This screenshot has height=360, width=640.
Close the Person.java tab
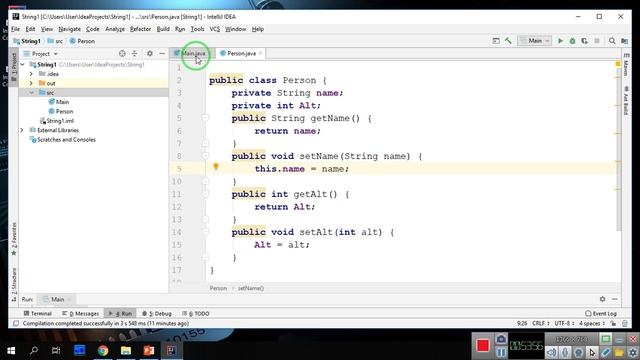(260, 53)
